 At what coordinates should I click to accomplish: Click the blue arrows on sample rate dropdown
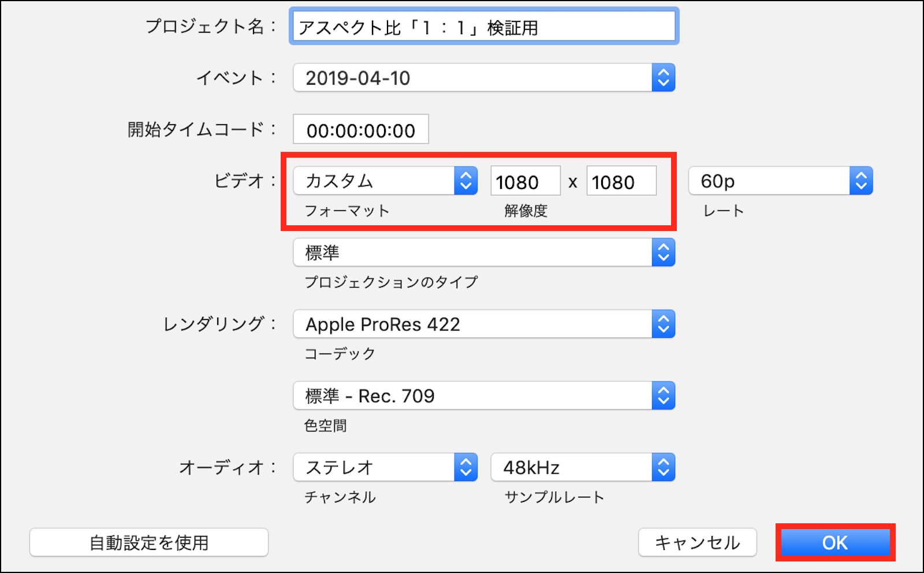pos(664,467)
